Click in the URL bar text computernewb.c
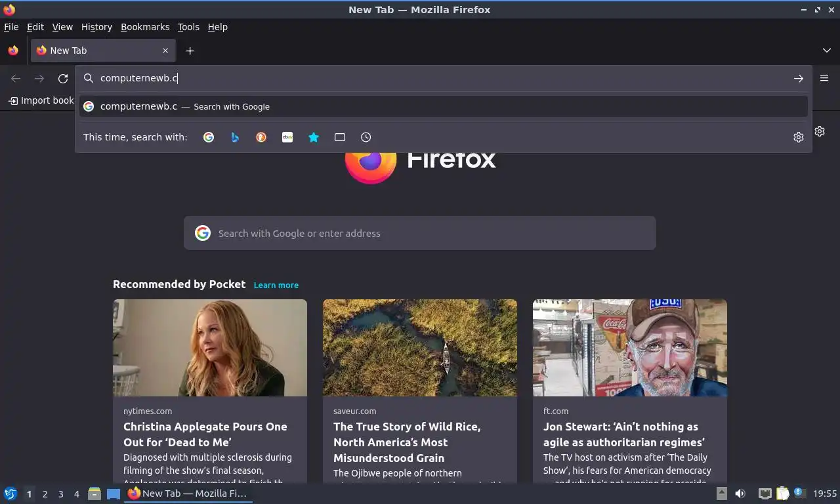The width and height of the screenshot is (840, 504). click(138, 78)
